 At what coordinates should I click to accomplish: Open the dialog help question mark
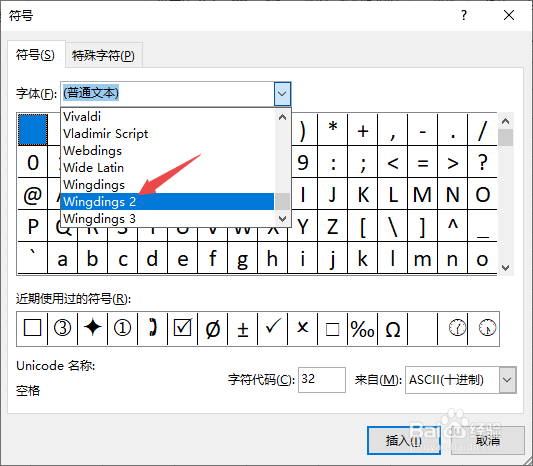point(464,15)
